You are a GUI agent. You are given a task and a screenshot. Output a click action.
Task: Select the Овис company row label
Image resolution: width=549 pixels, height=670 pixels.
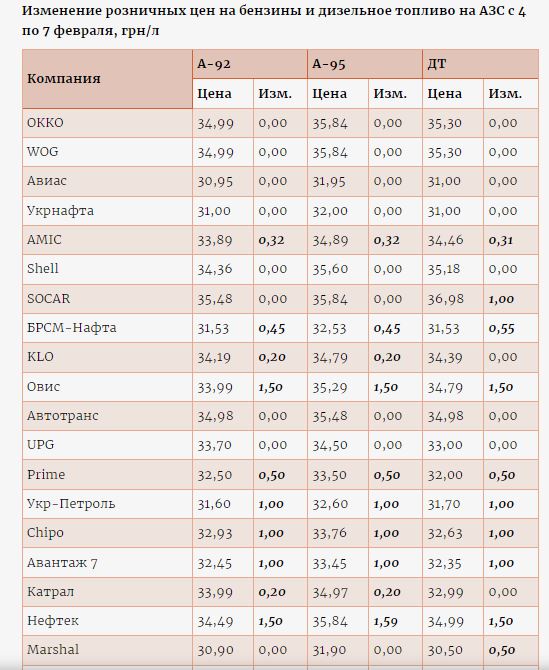tap(43, 387)
